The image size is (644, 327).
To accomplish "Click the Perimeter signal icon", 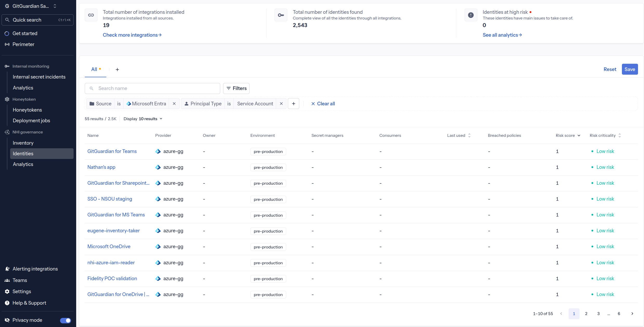I will (x=7, y=44).
